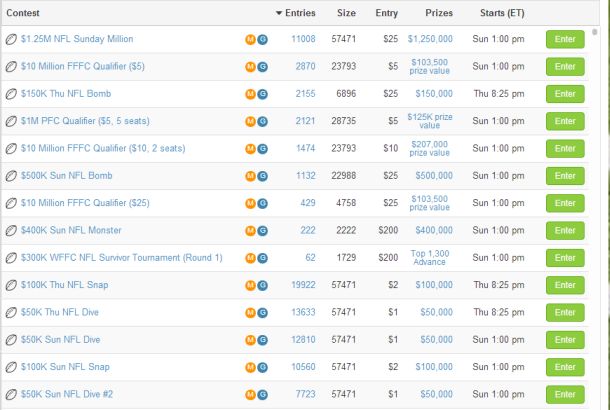This screenshot has width=610, height=410.
Task: Click blue G badge on $300K WFFC Survivor Tournament row
Action: point(263,258)
